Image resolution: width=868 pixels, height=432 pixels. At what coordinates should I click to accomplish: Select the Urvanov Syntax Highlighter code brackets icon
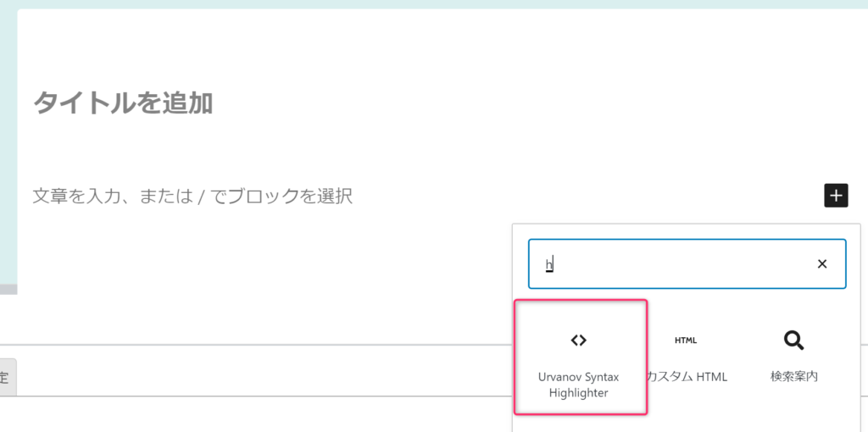pyautogui.click(x=578, y=341)
